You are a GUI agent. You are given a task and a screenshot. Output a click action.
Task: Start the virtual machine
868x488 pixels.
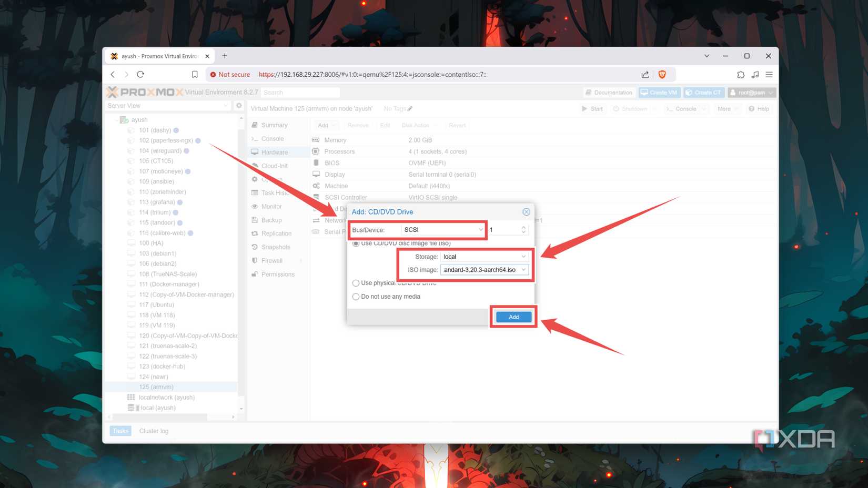592,109
